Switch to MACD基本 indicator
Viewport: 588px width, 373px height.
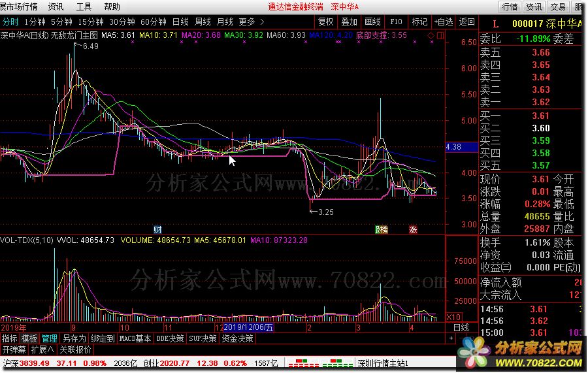pyautogui.click(x=135, y=338)
